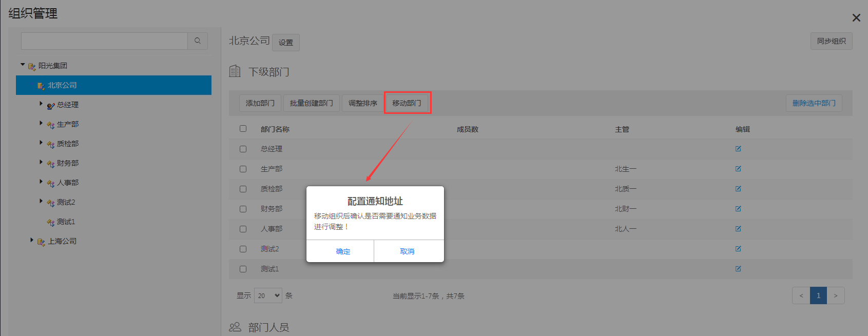Click the 总经理 node icon in tree
868x336 pixels.
pos(50,105)
